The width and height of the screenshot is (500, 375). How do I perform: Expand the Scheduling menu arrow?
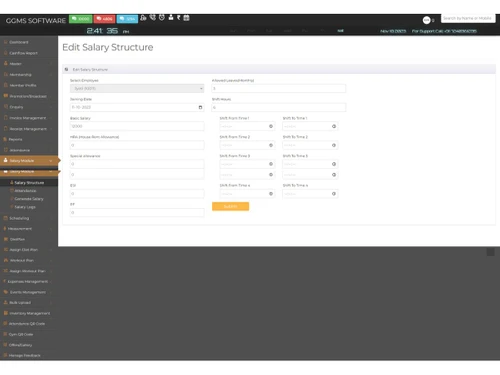pyautogui.click(x=51, y=218)
